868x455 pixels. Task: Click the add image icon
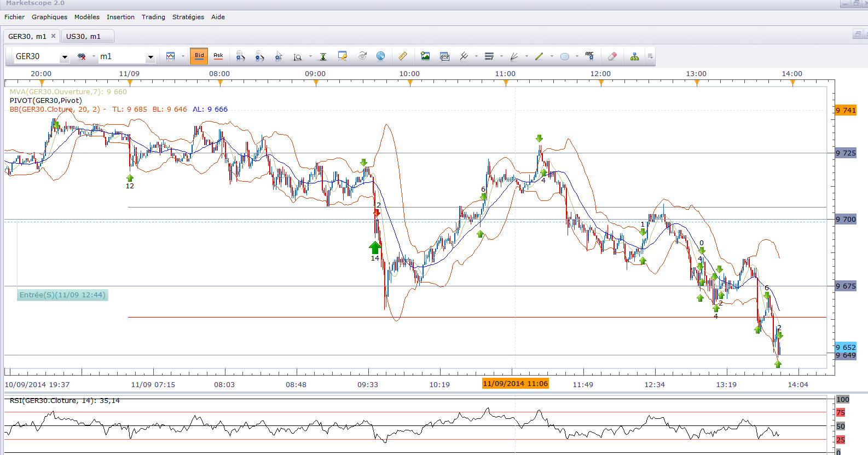tap(425, 56)
